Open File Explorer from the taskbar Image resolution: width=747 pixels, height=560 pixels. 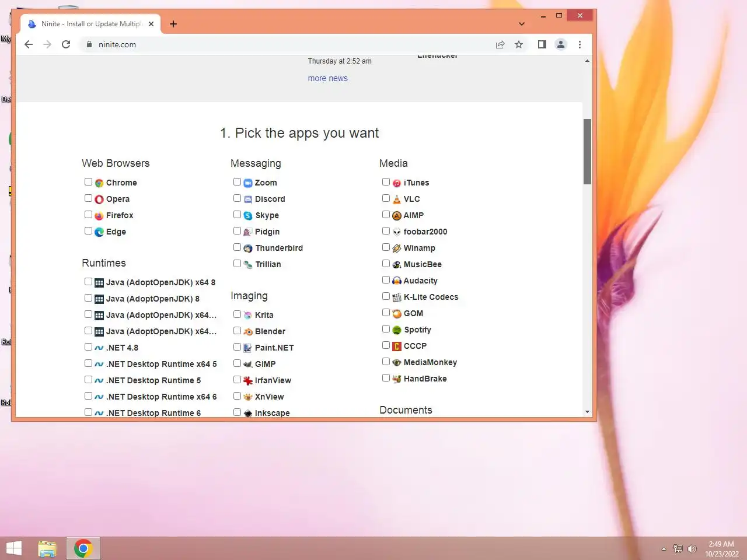coord(47,548)
